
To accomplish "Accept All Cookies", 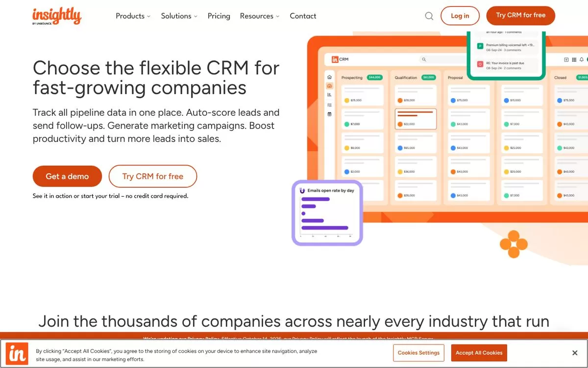I will (479, 353).
